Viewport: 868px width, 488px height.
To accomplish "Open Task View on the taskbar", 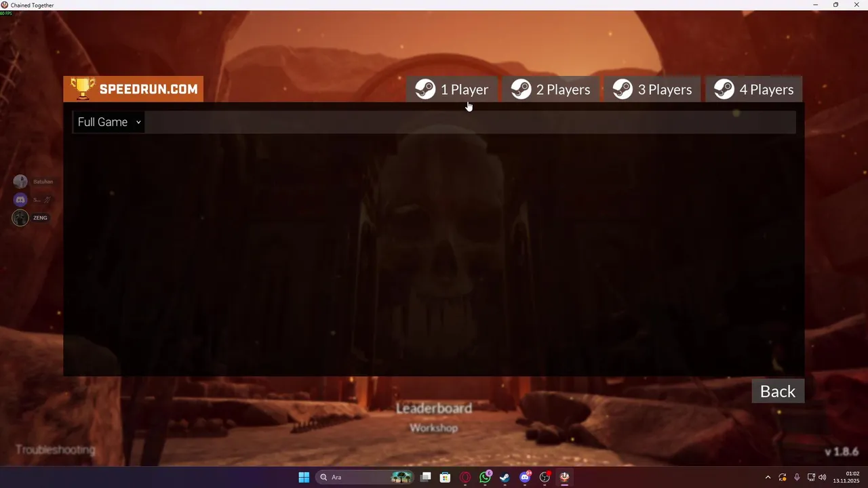I will click(x=426, y=477).
